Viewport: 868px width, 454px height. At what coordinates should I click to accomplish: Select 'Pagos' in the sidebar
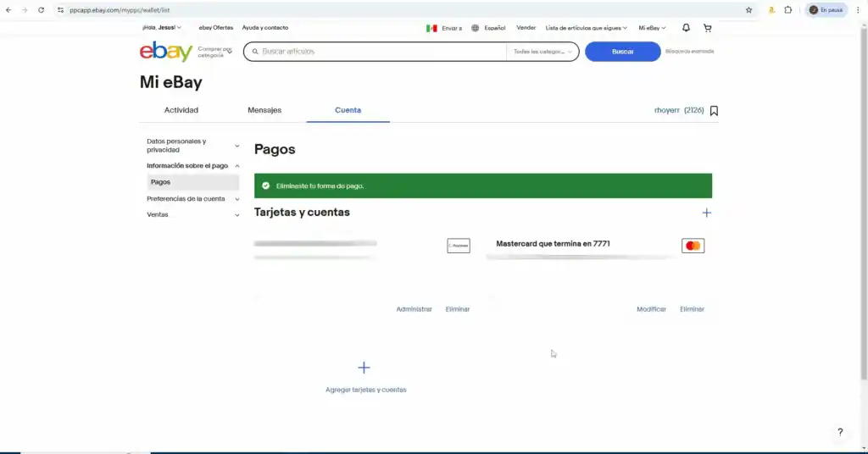[192, 182]
